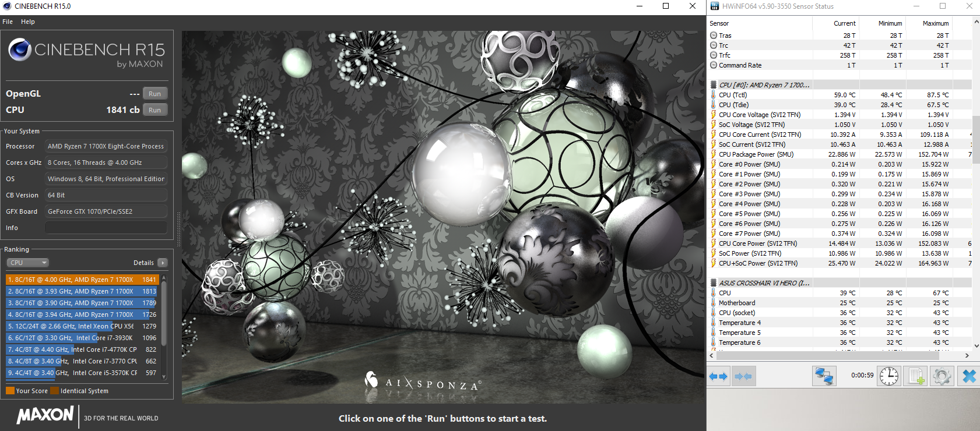Select ranking entry 1 at 4.00 GHz
This screenshot has width=980, height=431.
click(x=82, y=280)
